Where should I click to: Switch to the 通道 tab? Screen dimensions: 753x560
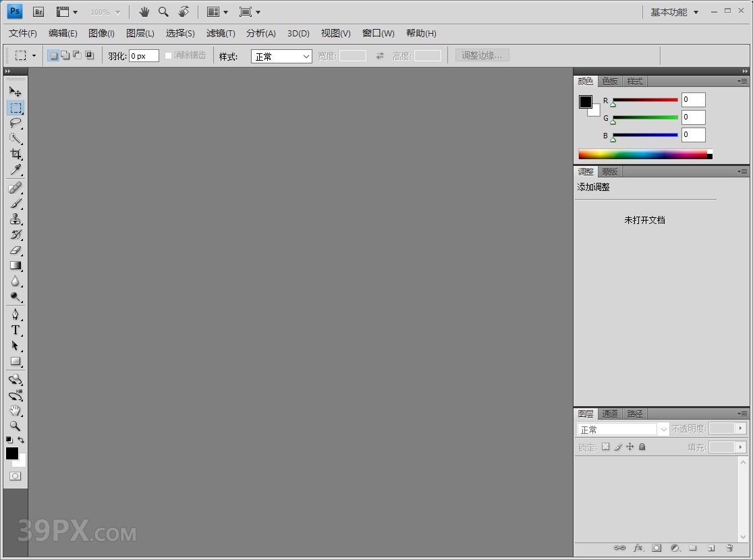pos(609,413)
